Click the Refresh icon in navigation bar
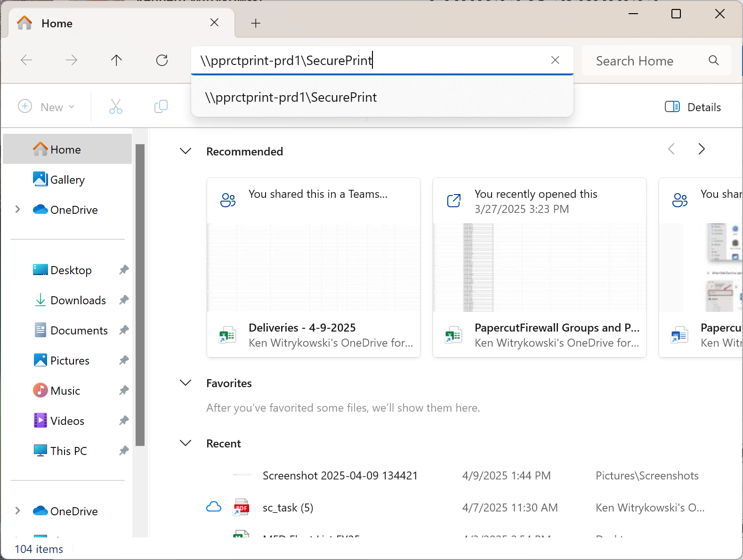743x560 pixels. coord(162,60)
